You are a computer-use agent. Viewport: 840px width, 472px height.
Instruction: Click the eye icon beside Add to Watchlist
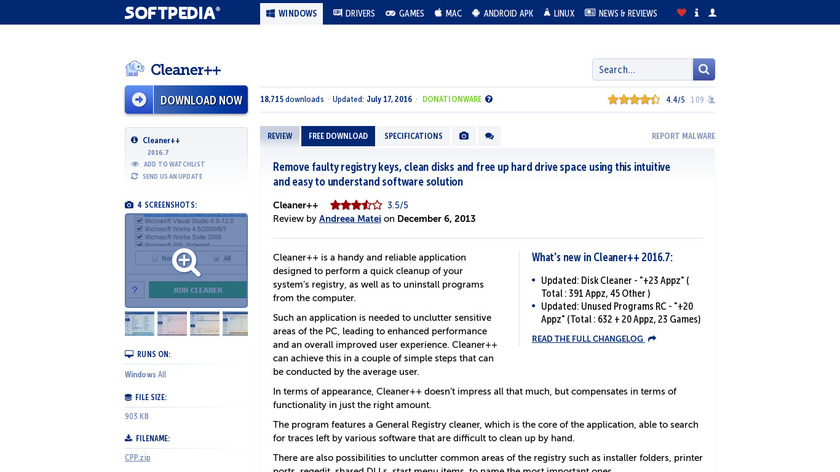(135, 164)
